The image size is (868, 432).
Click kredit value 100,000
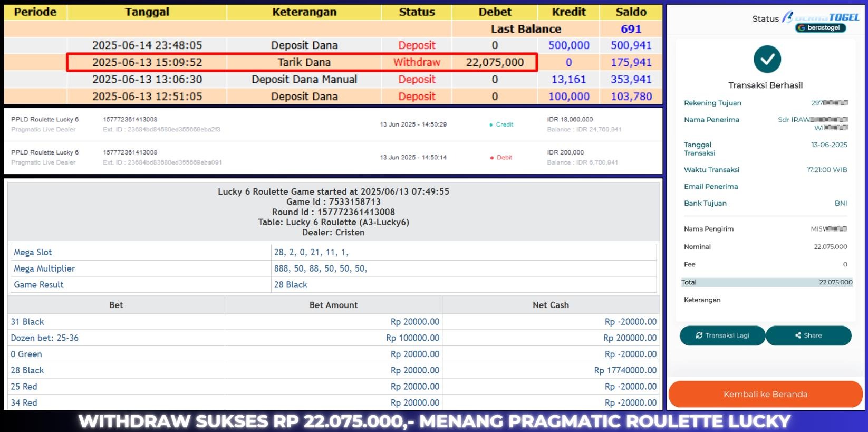568,97
